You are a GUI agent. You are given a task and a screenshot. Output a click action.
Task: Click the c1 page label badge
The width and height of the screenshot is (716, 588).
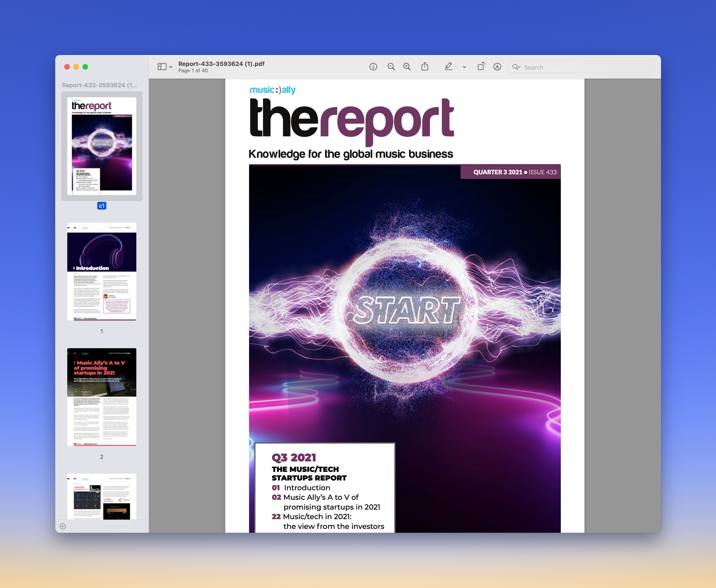click(102, 206)
